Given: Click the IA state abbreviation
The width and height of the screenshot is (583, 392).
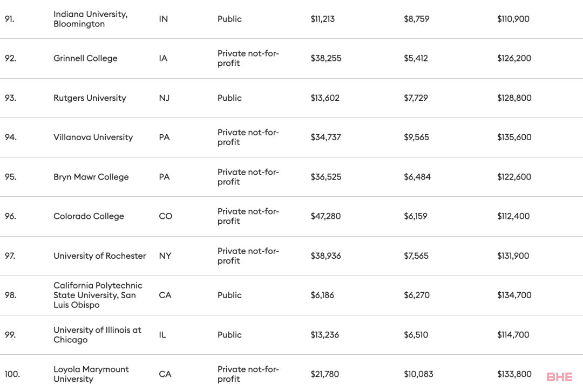Looking at the screenshot, I should coord(163,58).
